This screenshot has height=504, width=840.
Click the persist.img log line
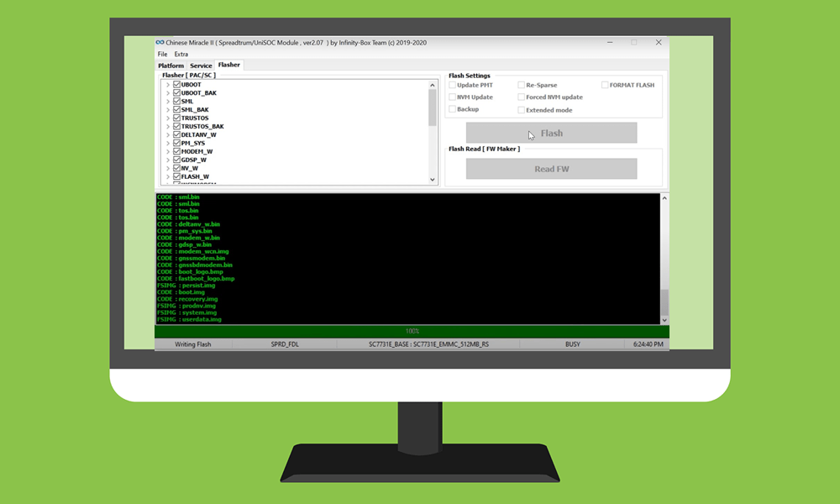[186, 286]
